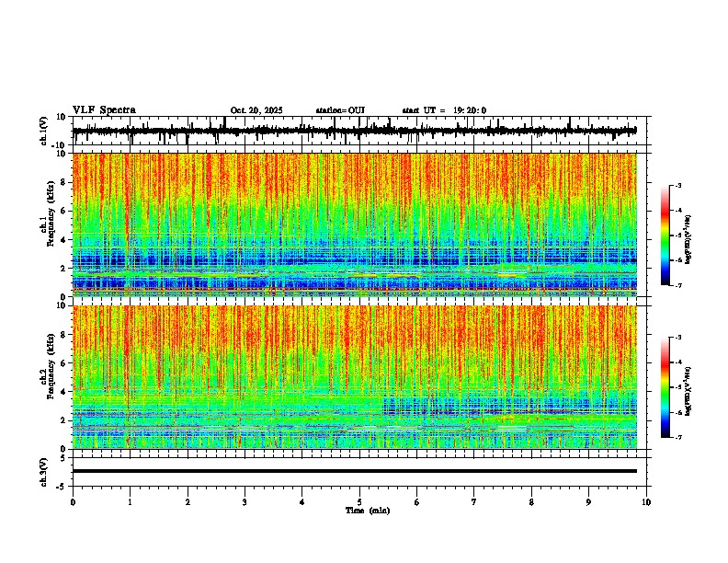Click time axis tick label '7'
The height and width of the screenshot is (563, 728).
coord(474,502)
